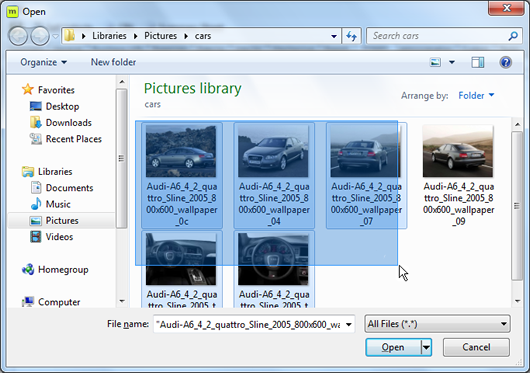Select the Pictures library entry
530x373 pixels.
pyautogui.click(x=62, y=221)
